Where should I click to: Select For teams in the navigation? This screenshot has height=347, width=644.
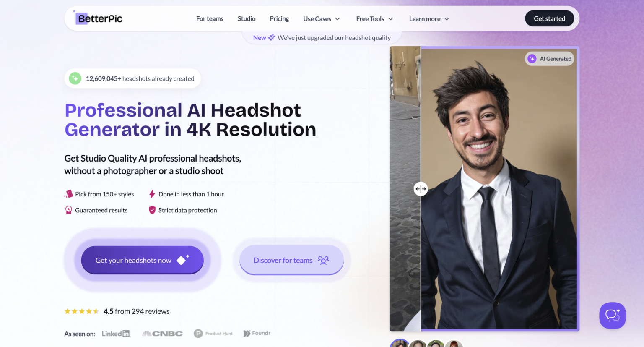[x=210, y=18]
